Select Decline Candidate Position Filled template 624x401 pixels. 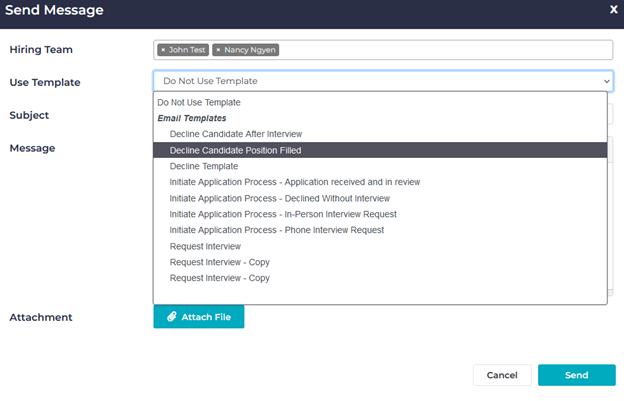pos(235,150)
